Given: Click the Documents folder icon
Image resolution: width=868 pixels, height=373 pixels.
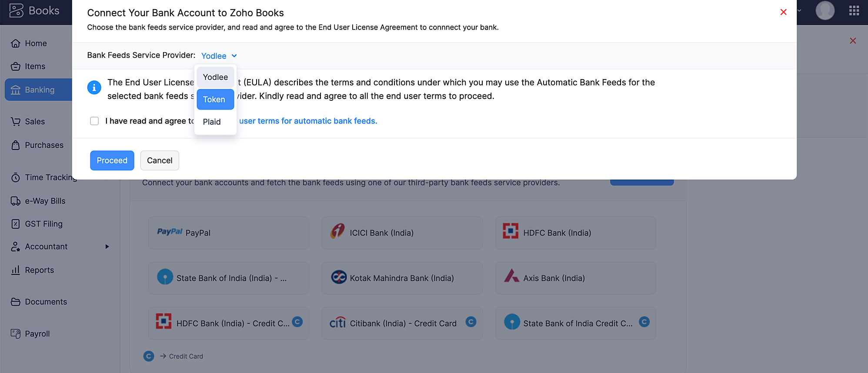Looking at the screenshot, I should point(16,302).
